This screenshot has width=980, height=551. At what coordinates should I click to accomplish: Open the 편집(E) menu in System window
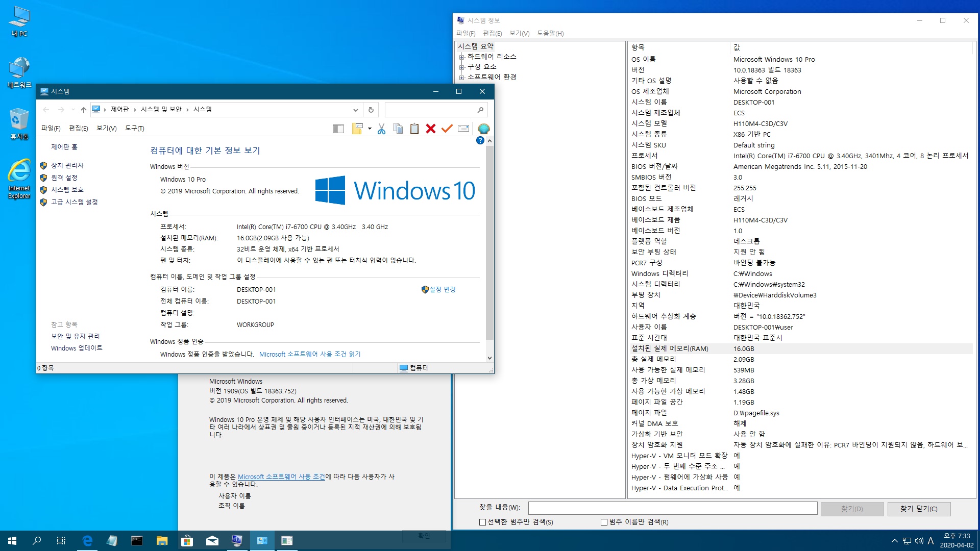pos(79,129)
